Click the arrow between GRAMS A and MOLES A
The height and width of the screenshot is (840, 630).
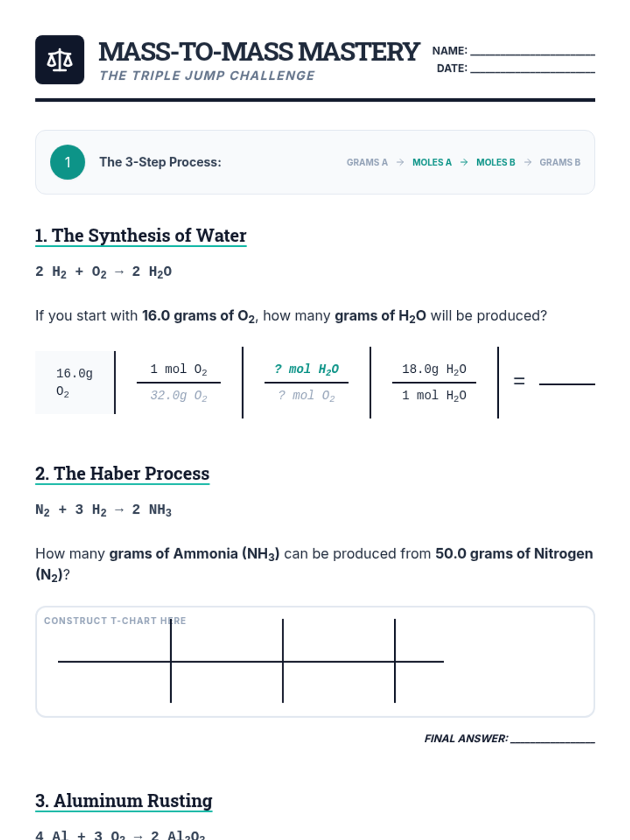point(400,162)
